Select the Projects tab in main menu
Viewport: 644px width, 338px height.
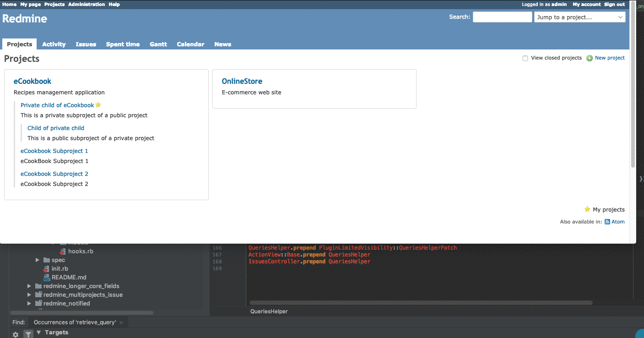pyautogui.click(x=19, y=44)
